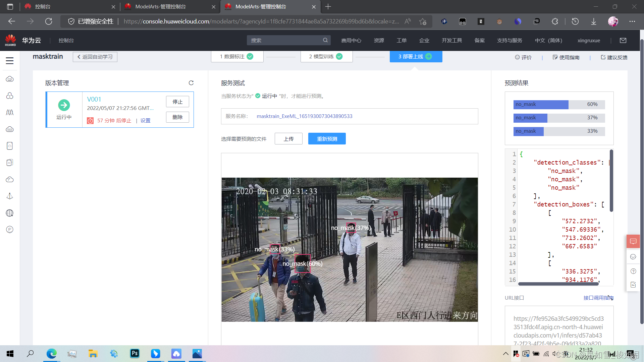Click 返回自动学习 back button
Viewport: 644px width, 362px height.
[95, 57]
